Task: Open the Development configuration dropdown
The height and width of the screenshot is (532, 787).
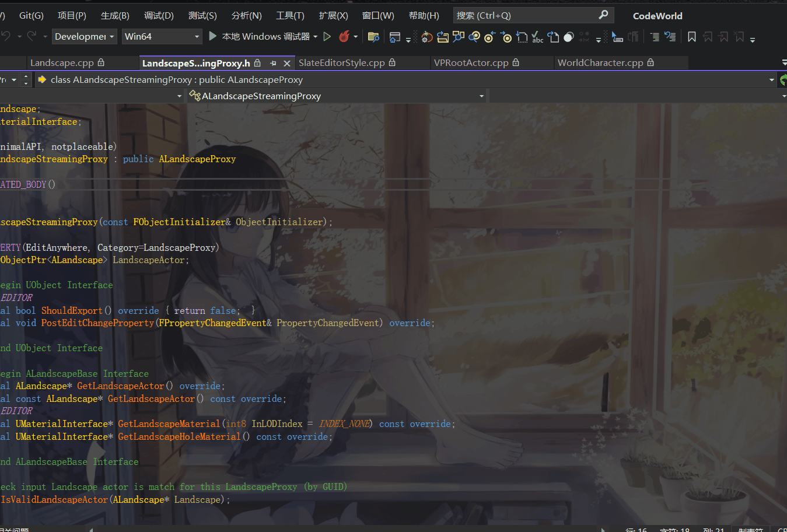Action: coord(85,36)
